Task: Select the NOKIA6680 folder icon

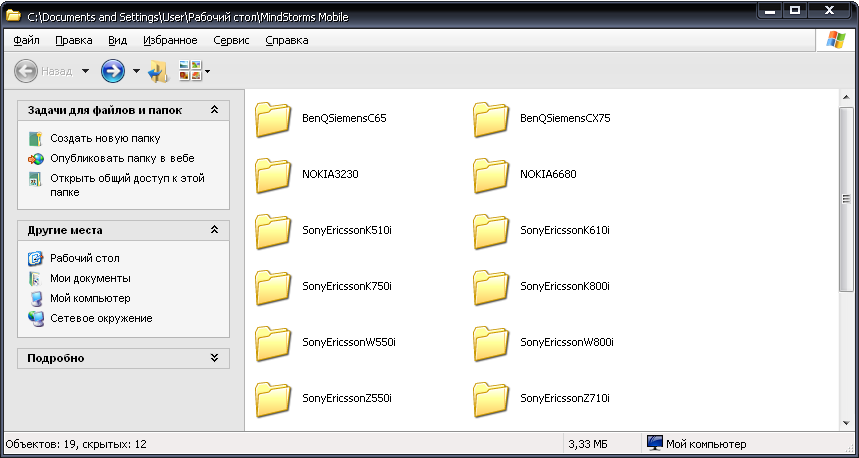Action: click(x=491, y=175)
